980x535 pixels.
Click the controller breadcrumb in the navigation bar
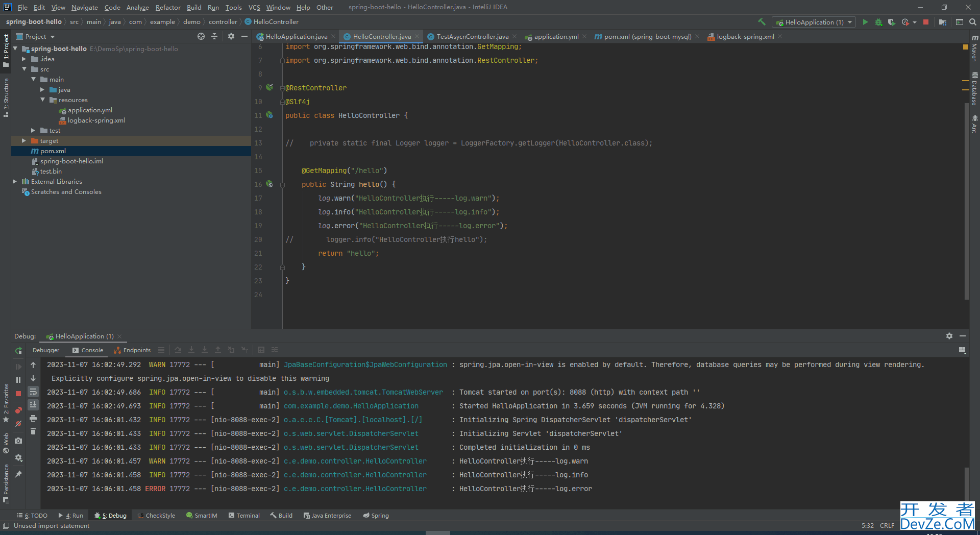223,22
